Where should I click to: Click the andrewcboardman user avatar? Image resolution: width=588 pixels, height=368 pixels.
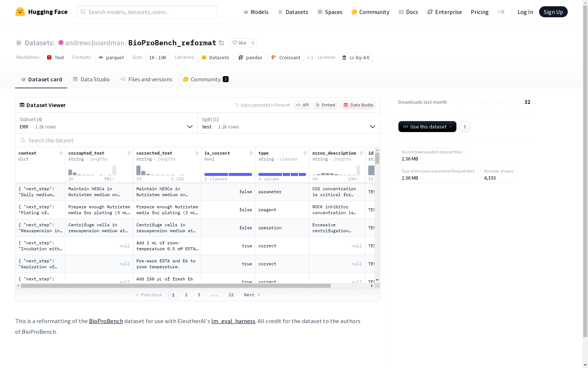[x=61, y=43]
